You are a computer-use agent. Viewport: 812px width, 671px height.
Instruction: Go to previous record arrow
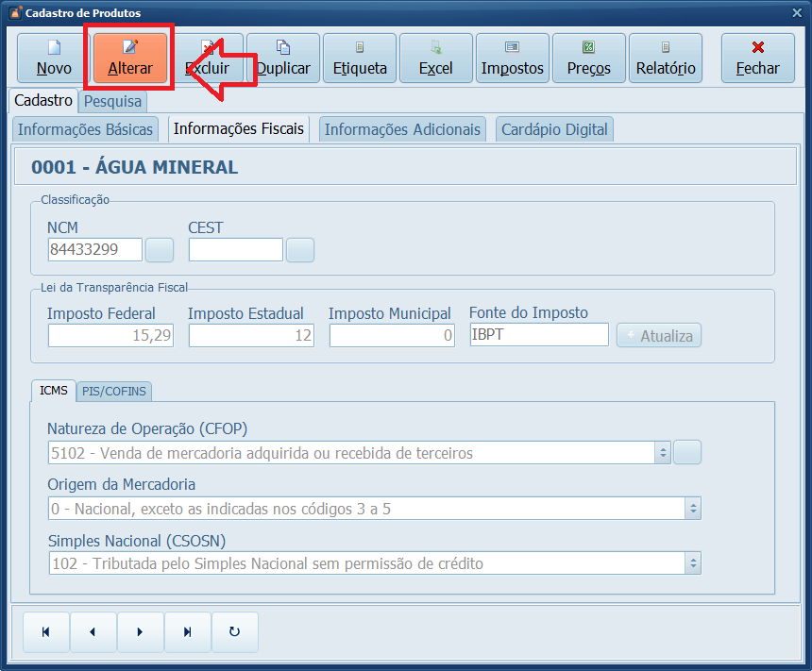tap(93, 632)
